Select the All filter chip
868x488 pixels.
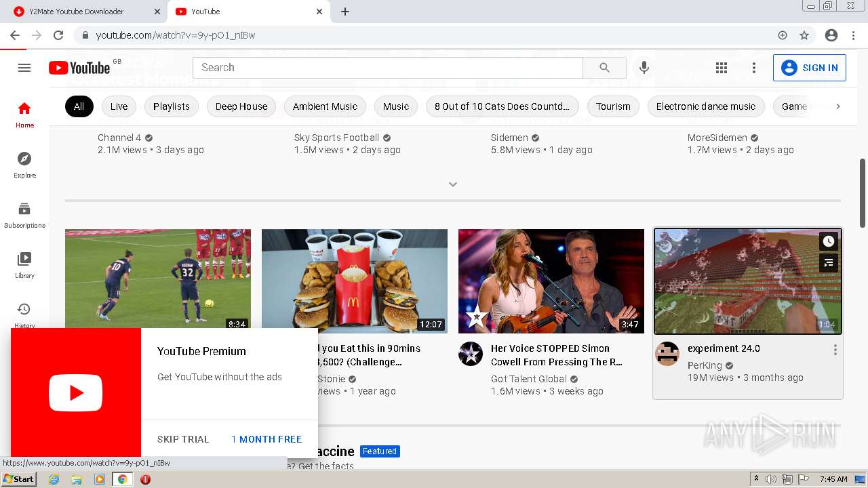[x=79, y=106]
